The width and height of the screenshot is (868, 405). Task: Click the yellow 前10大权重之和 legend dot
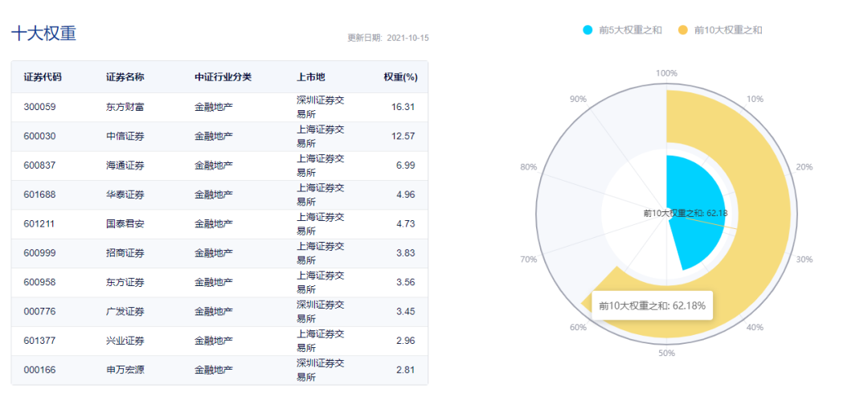(682, 30)
